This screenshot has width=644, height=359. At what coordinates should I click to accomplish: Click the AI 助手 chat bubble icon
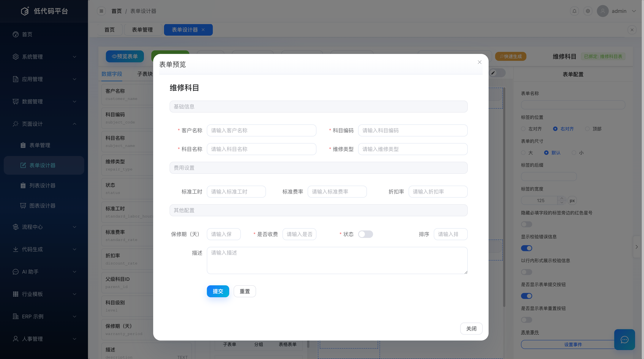pos(15,272)
